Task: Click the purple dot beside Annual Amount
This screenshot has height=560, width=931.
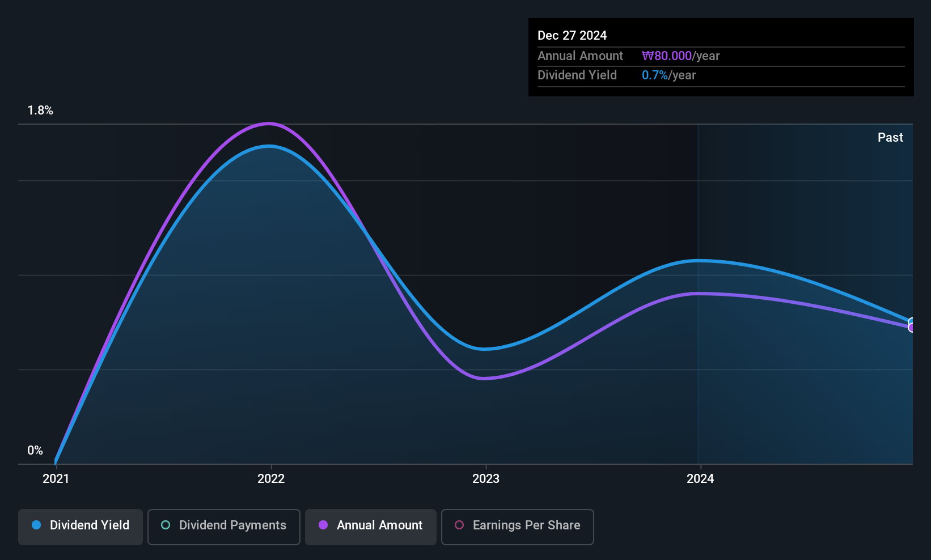Action: coord(323,525)
